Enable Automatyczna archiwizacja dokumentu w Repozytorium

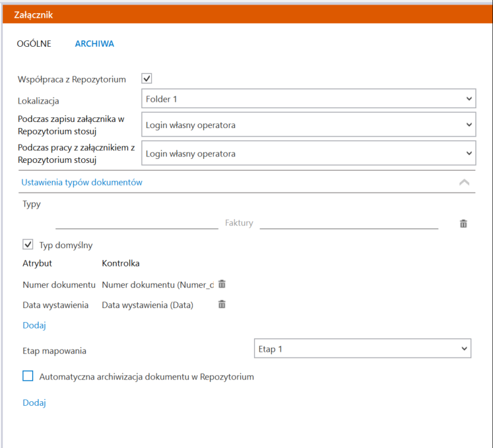pyautogui.click(x=28, y=375)
